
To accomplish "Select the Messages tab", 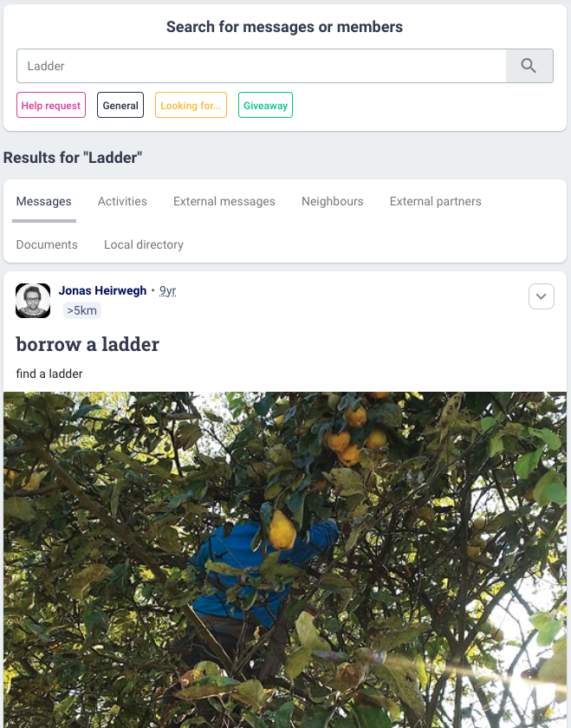I will 43,201.
